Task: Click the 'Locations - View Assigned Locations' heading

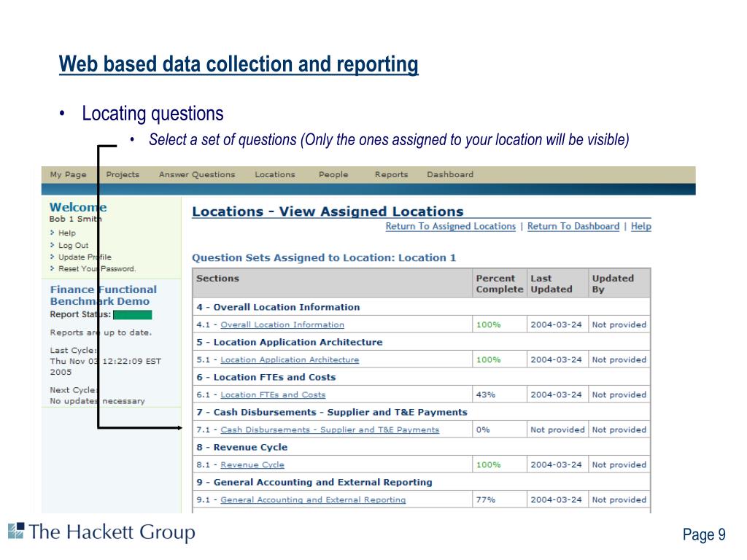Action: 328,211
